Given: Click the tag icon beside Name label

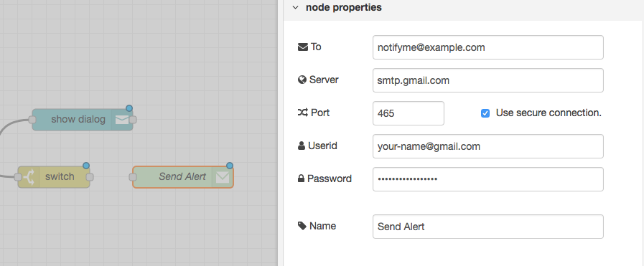Looking at the screenshot, I should (x=302, y=227).
